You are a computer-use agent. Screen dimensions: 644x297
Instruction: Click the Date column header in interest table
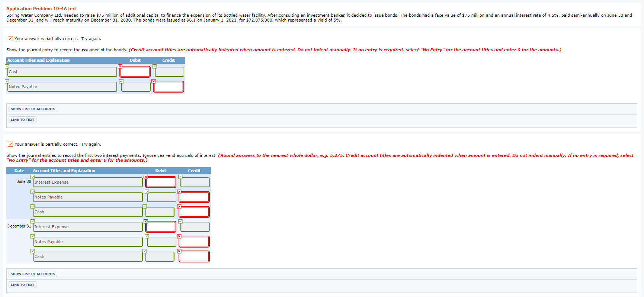pos(19,171)
